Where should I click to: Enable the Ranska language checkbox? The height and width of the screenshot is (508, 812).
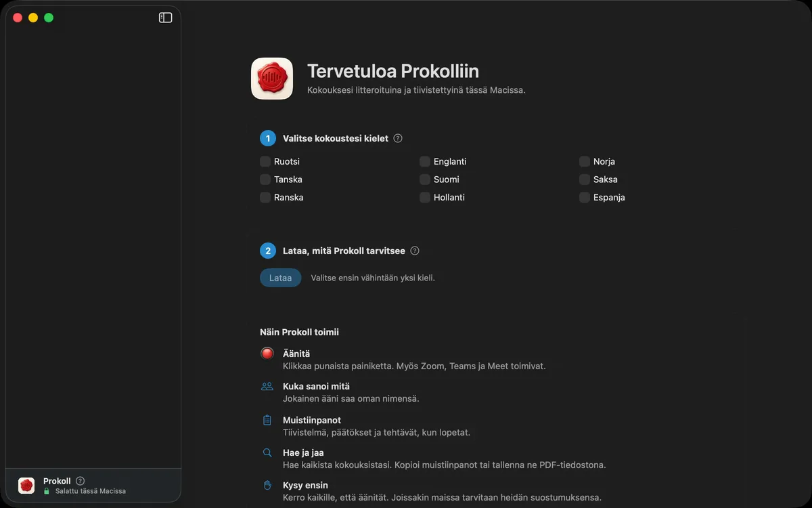(x=265, y=197)
